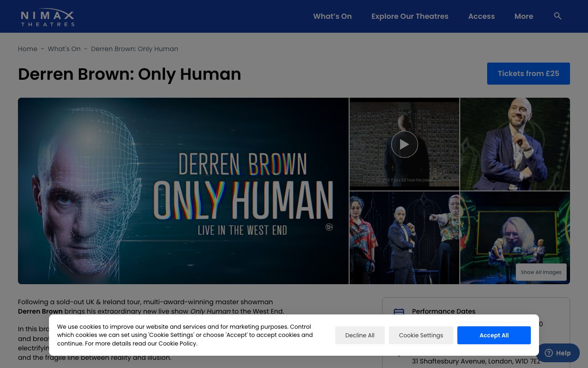Open the Derren Brown Only Human poster image
Screen dimensions: 588x368
click(183, 191)
